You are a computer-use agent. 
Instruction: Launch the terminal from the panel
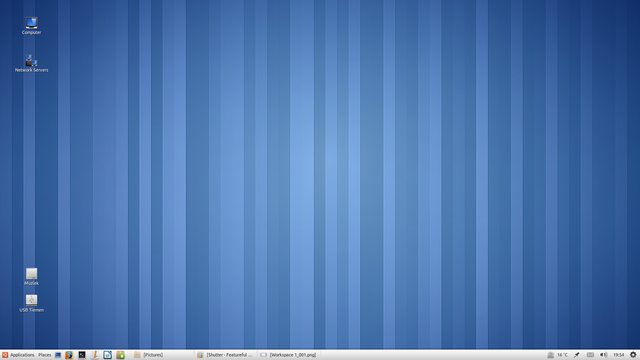tap(82, 355)
